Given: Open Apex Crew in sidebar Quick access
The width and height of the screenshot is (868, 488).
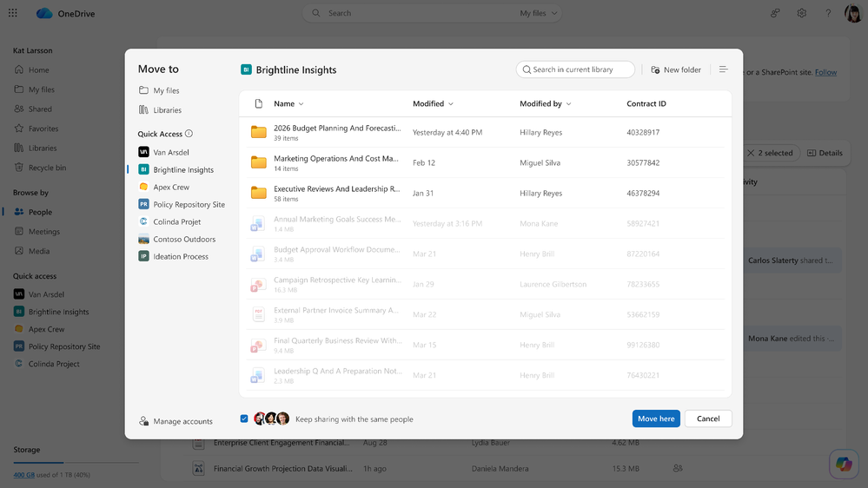Looking at the screenshot, I should (39, 328).
